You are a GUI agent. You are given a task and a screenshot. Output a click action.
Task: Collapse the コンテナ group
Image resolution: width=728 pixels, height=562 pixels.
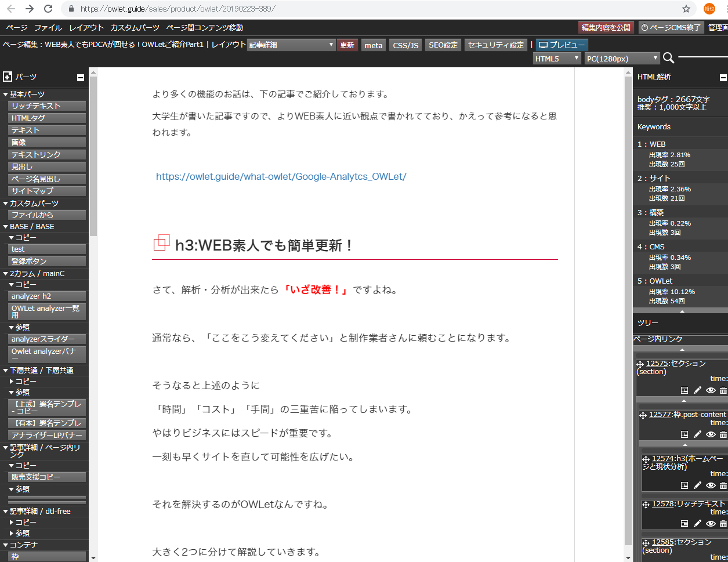[x=6, y=545]
